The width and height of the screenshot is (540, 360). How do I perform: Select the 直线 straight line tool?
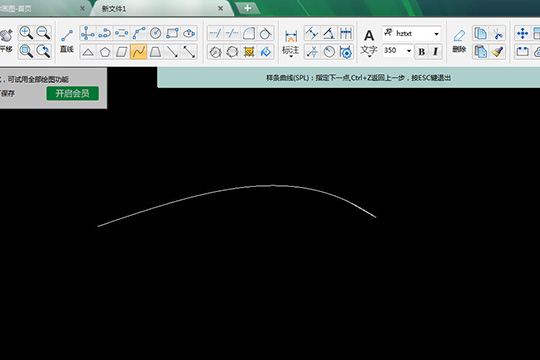click(67, 41)
